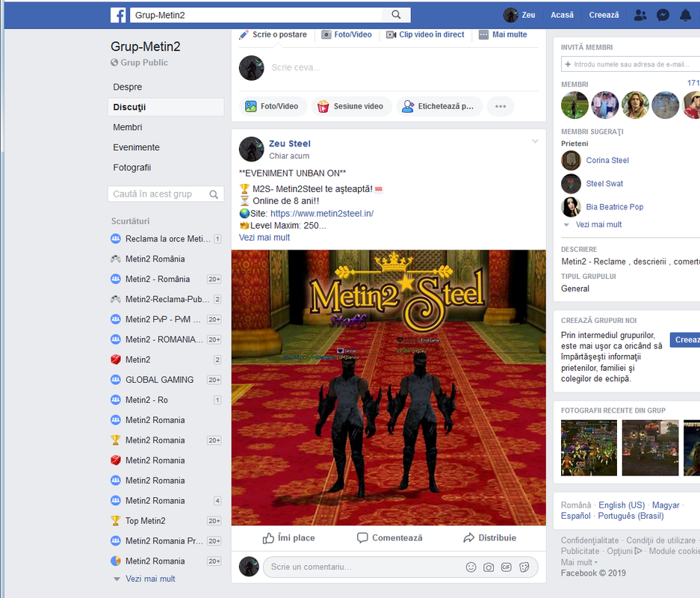Screen dimensions: 700x598
Task: Open post options chevron on Zeu Steel post
Action: click(x=535, y=141)
